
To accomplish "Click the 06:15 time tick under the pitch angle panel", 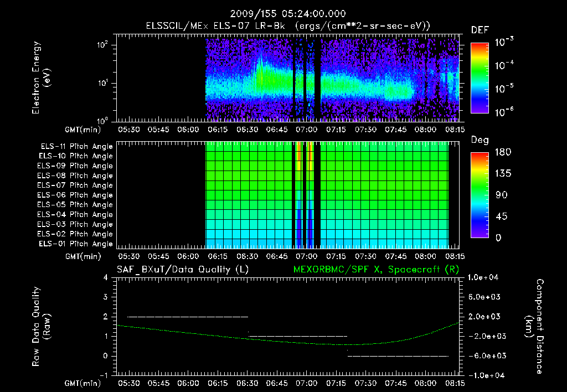I will point(218,256).
